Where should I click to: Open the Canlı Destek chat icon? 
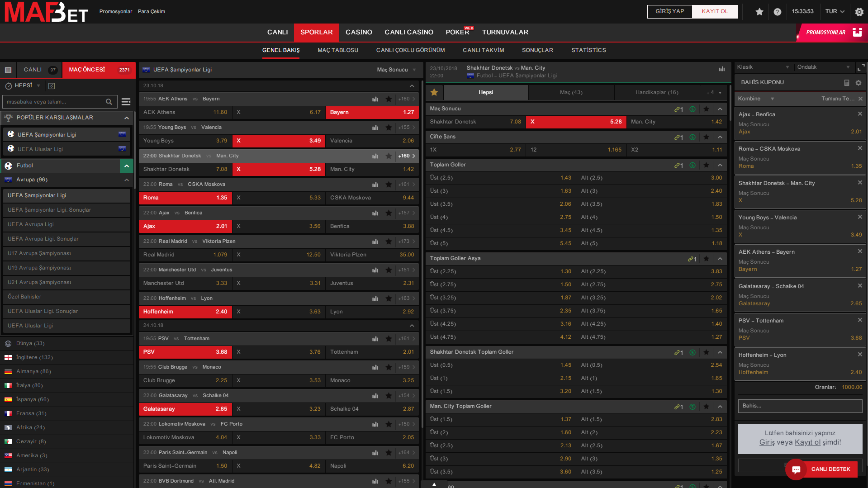(796, 469)
